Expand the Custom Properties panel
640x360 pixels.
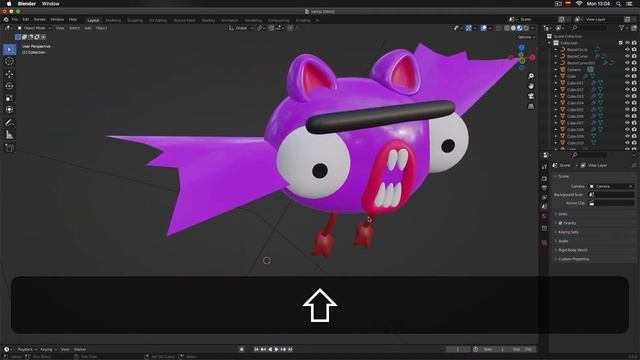(x=573, y=259)
